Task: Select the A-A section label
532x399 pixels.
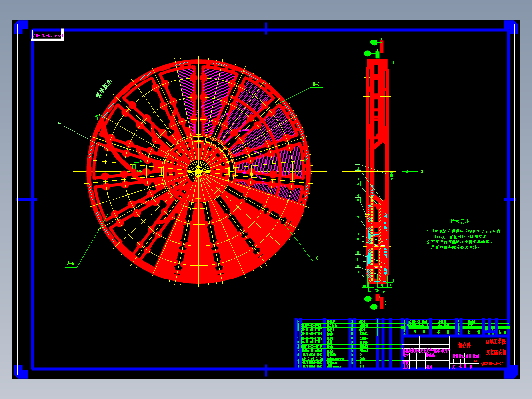Action: (71, 263)
